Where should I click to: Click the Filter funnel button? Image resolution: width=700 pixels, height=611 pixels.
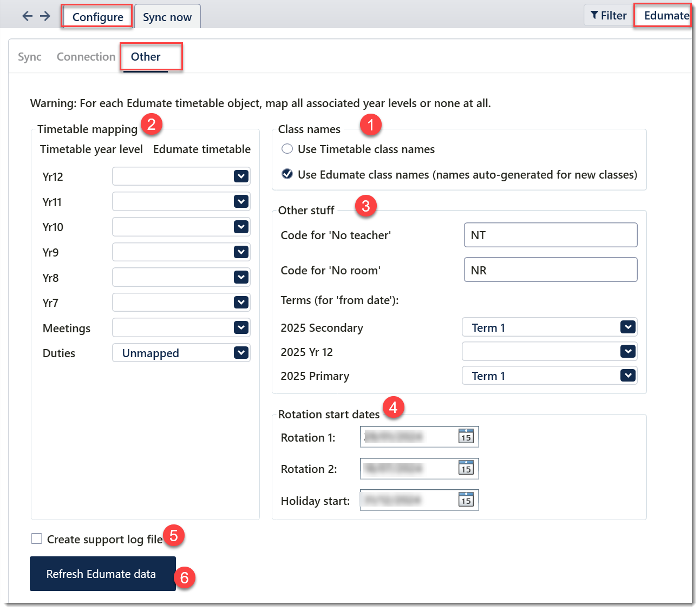(609, 16)
